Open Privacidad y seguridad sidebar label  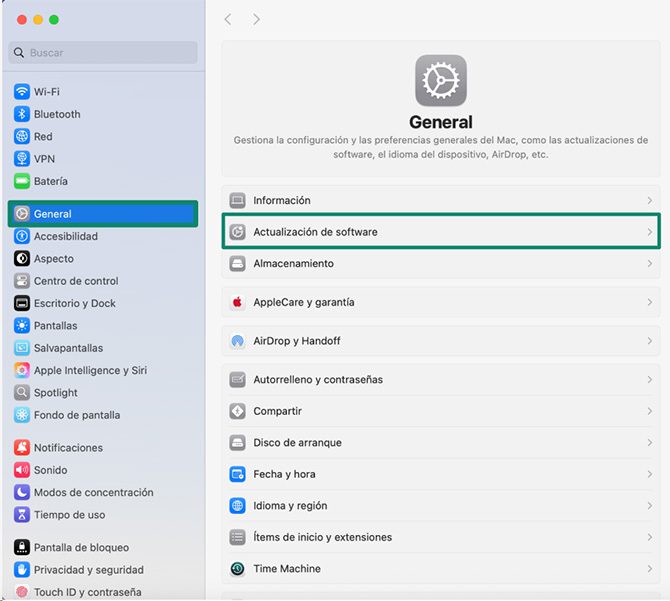pos(89,570)
